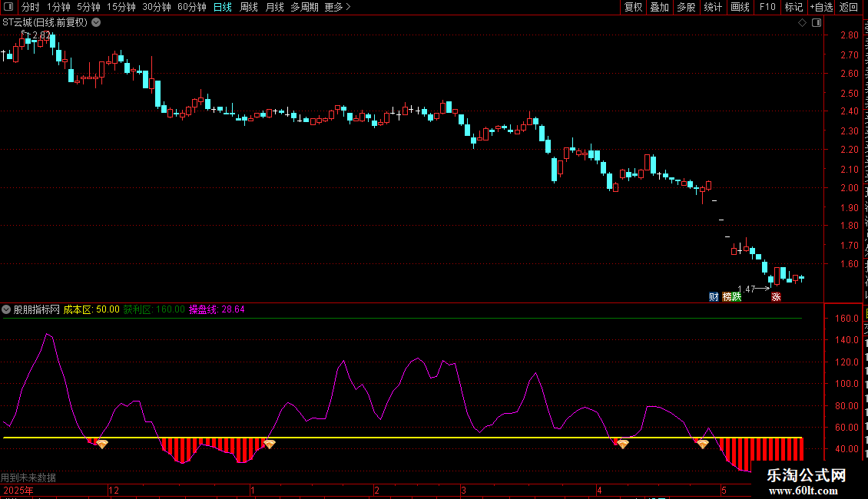The height and width of the screenshot is (499, 868).
Task: Open the 画线 drawing tools
Action: [x=740, y=7]
